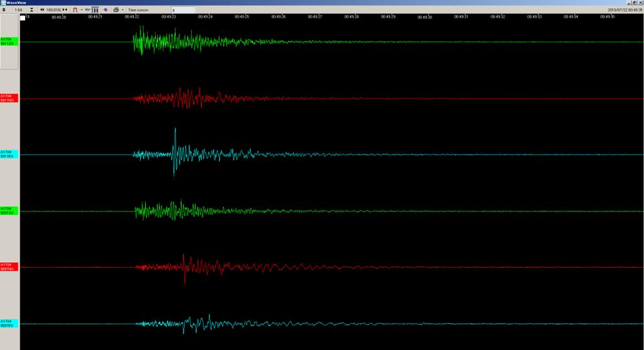This screenshot has width=644, height=350.
Task: Click the printer icon
Action: [x=116, y=10]
